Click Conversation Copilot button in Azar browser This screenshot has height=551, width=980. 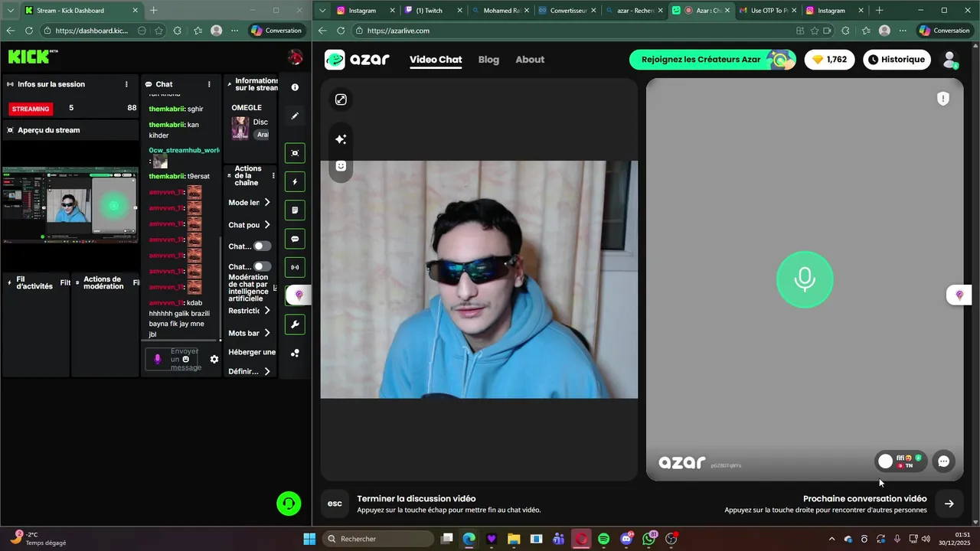[x=945, y=31]
